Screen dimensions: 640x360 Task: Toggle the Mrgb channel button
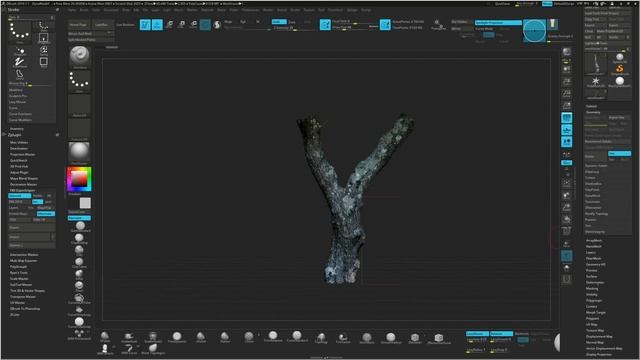[228, 22]
